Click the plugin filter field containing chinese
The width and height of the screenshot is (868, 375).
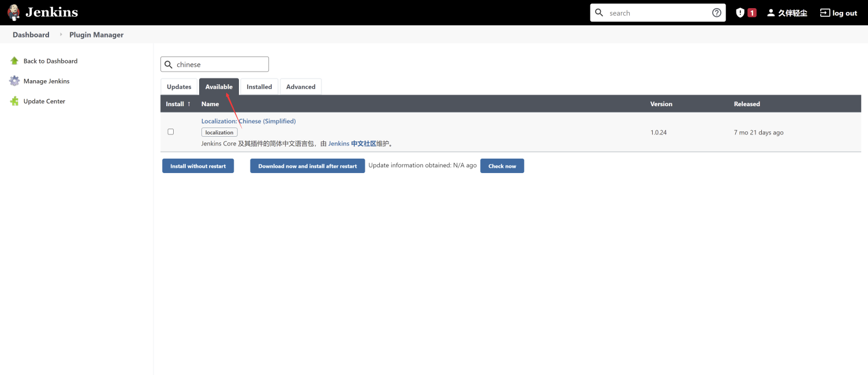215,65
